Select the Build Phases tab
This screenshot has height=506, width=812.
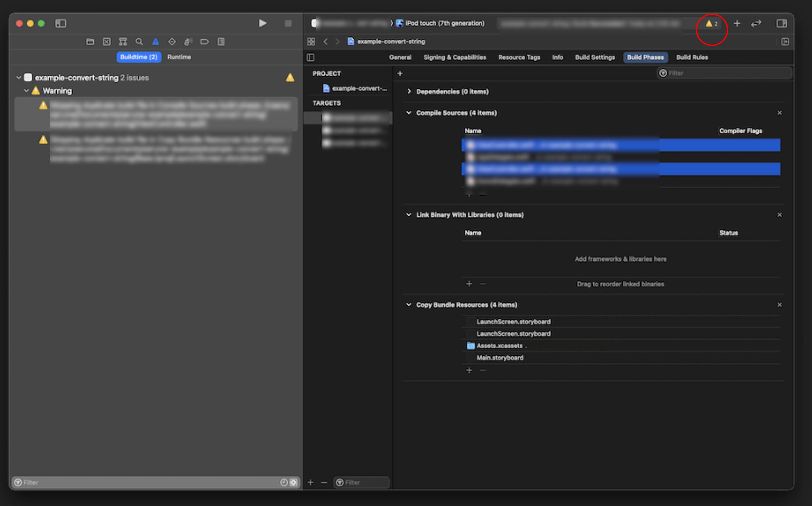click(x=645, y=58)
